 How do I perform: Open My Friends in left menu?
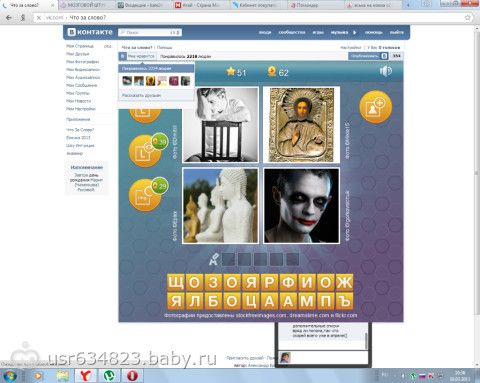(78, 54)
